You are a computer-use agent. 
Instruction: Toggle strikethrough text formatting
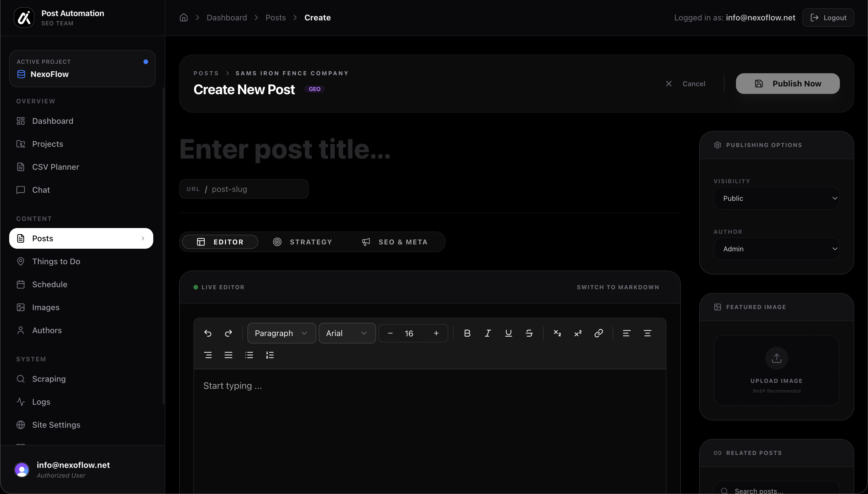coord(529,333)
